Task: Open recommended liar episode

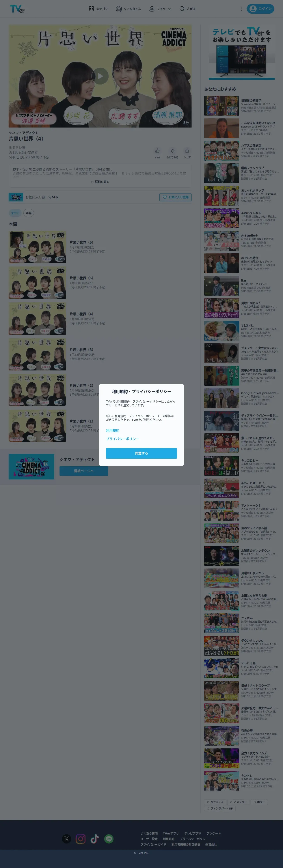Action: [x=242, y=286]
